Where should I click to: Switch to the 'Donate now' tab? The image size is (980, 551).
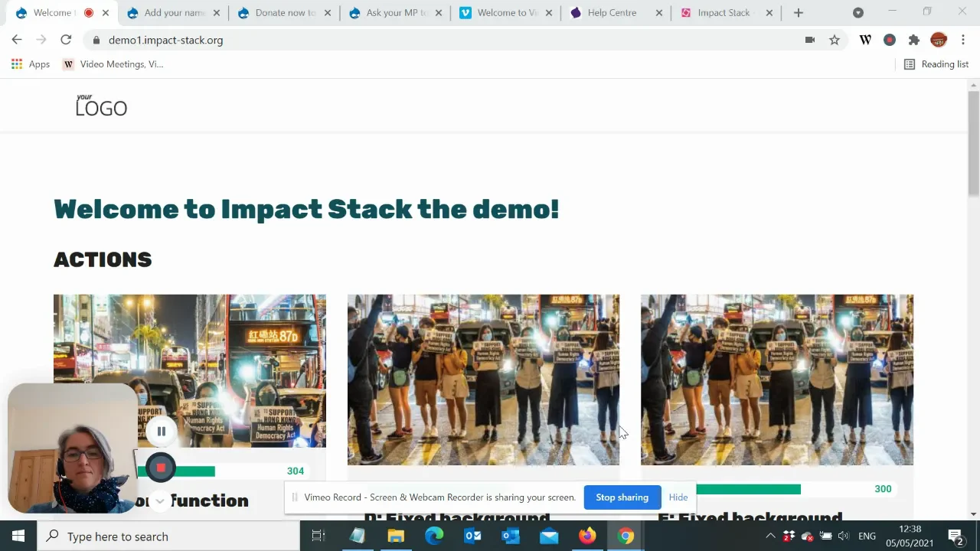pos(285,12)
